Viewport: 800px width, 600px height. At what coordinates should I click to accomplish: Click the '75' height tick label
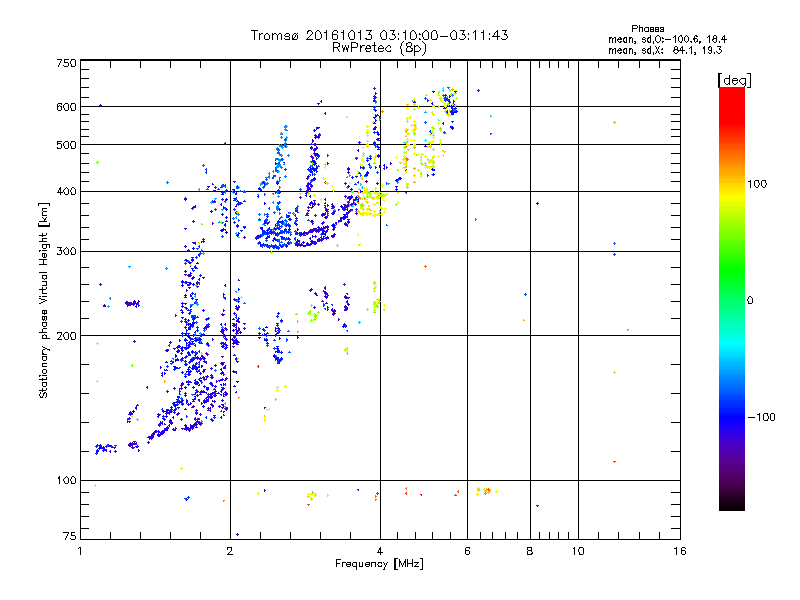(x=70, y=536)
